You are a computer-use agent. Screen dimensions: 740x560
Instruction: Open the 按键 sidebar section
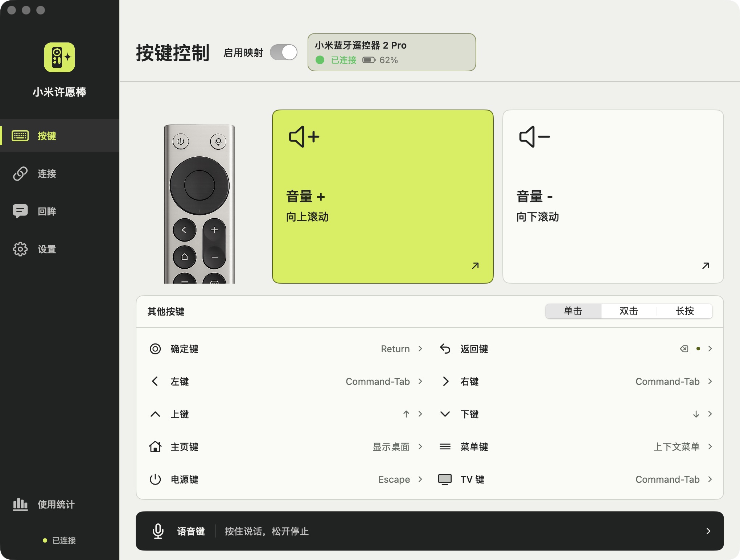click(x=59, y=136)
